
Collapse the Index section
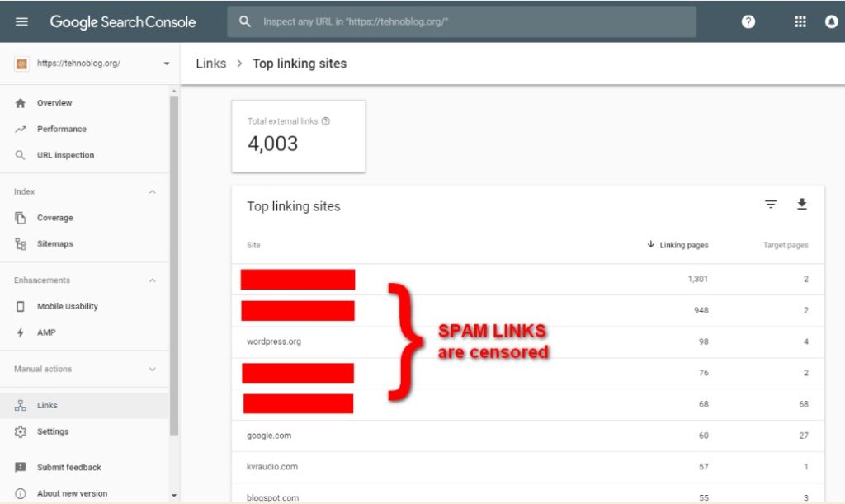153,191
